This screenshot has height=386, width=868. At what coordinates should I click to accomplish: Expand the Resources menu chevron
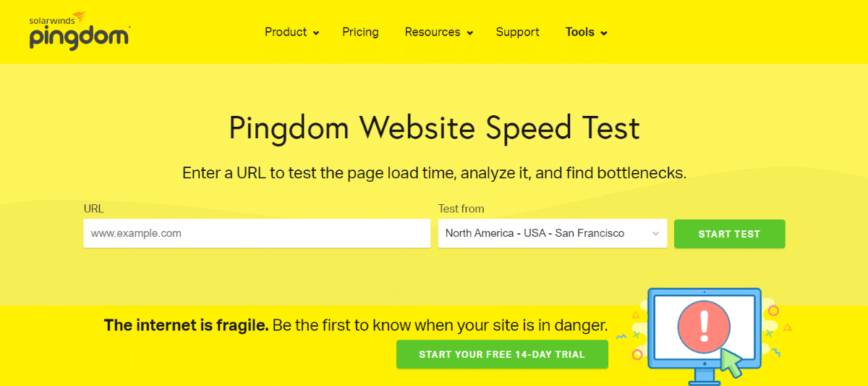click(469, 33)
